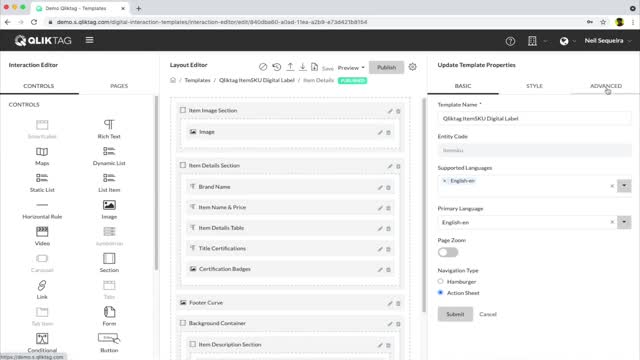Select the Image control in Controls panel
The image size is (640, 360).
[109, 210]
